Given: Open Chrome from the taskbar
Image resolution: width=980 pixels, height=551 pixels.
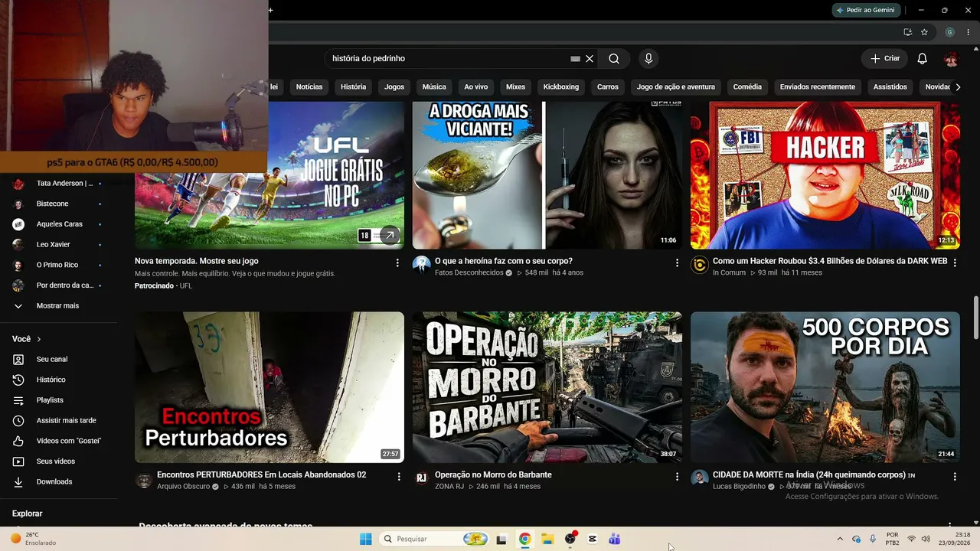Looking at the screenshot, I should coord(524,540).
